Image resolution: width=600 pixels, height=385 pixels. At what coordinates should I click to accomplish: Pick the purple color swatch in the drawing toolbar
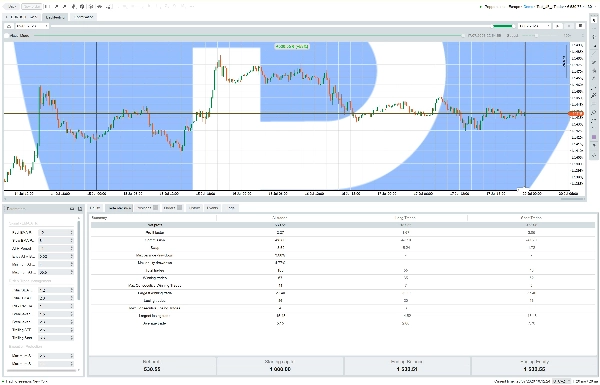click(594, 137)
